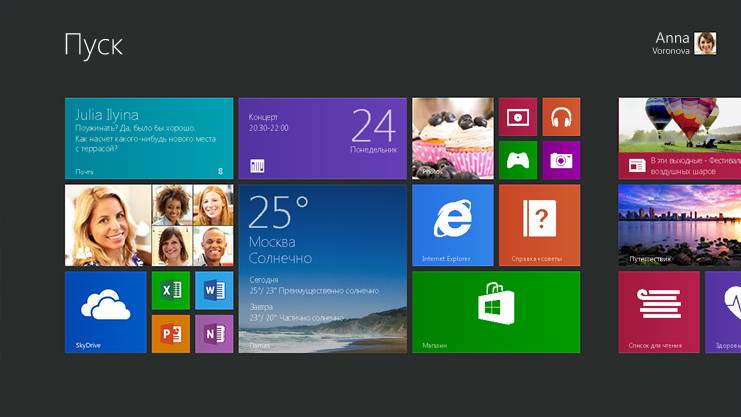
Task: Open the Moscow weather tile showing 25°
Action: point(322,268)
